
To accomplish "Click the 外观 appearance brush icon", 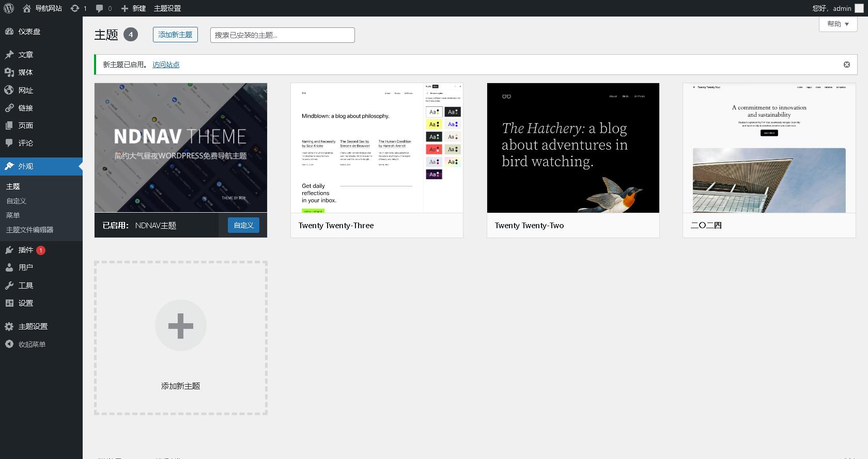I will (x=9, y=166).
